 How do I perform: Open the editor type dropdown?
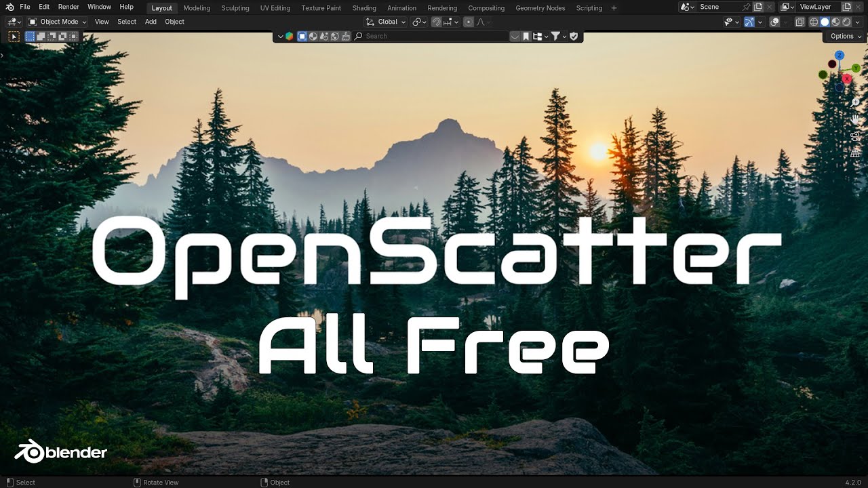(14, 22)
